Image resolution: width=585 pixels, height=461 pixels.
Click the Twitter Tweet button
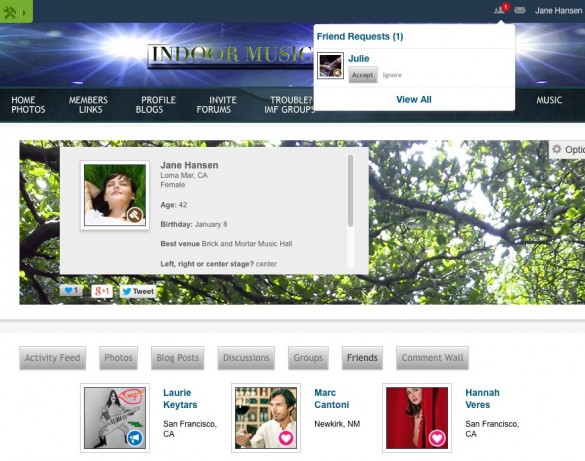tap(137, 291)
